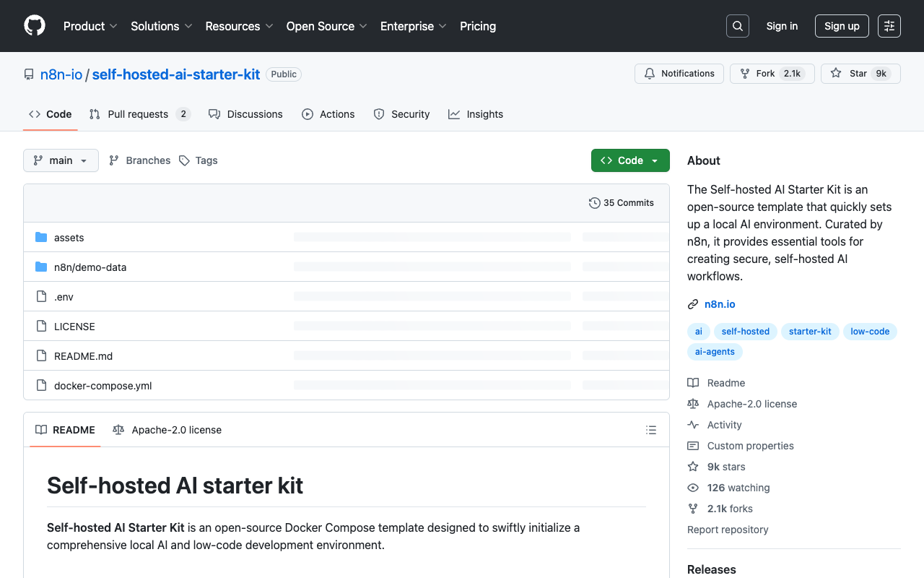The height and width of the screenshot is (578, 924).
Task: Select the starter-kit topic tag
Action: click(x=810, y=332)
